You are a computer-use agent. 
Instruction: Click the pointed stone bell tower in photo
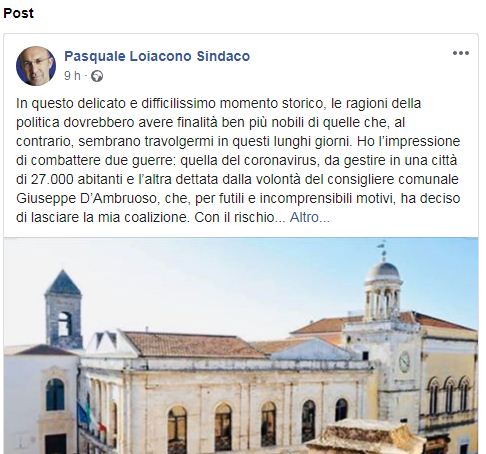(63, 309)
